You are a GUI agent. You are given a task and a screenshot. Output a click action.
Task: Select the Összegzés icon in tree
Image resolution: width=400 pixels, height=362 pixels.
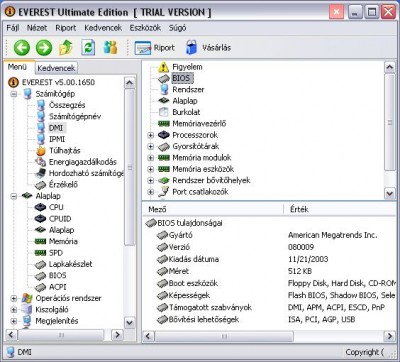tap(41, 105)
